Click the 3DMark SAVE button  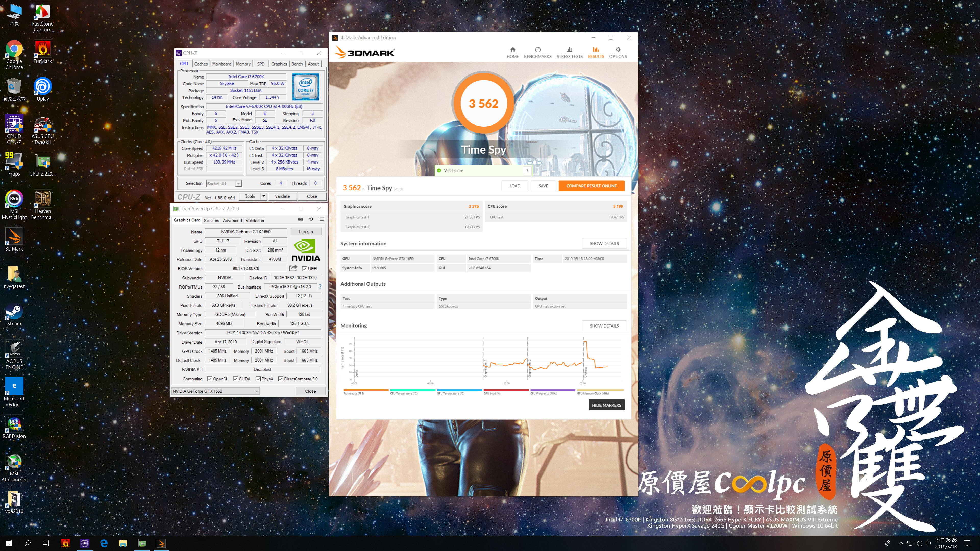click(x=543, y=186)
